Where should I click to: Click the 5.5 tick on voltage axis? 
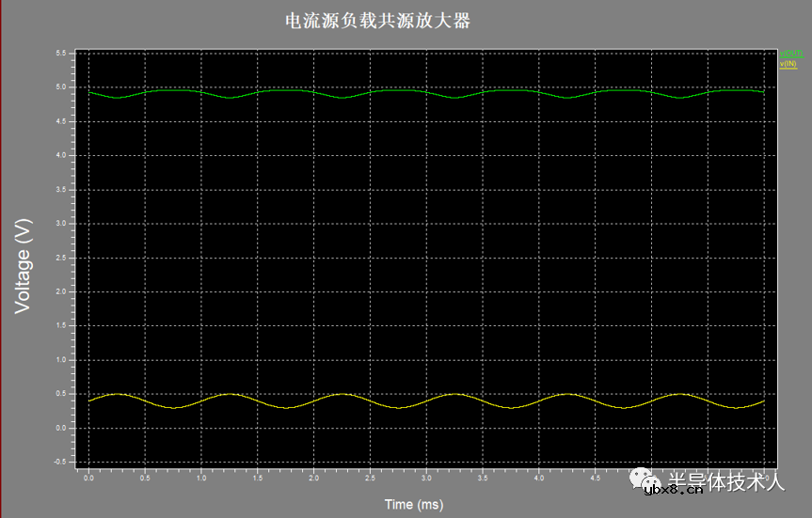[60, 54]
